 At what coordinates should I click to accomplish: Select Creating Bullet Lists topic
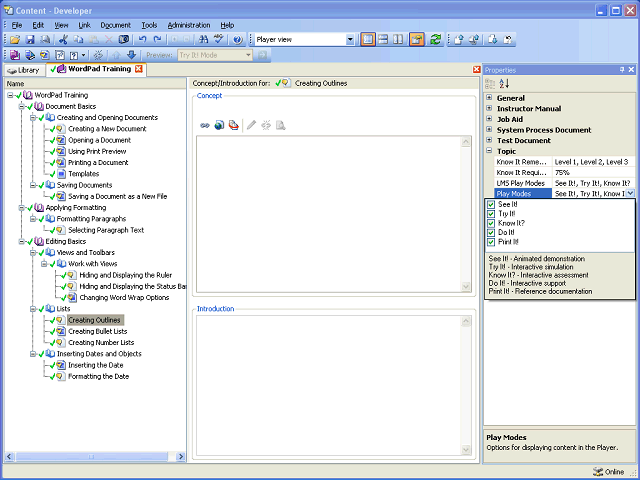click(98, 331)
